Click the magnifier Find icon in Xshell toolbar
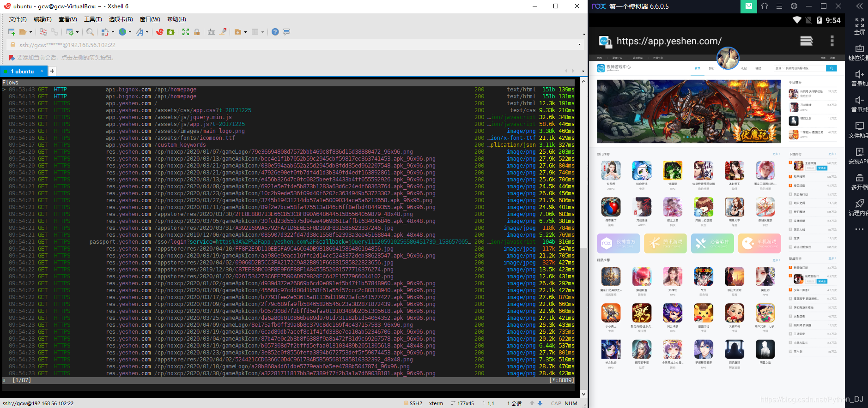 90,32
